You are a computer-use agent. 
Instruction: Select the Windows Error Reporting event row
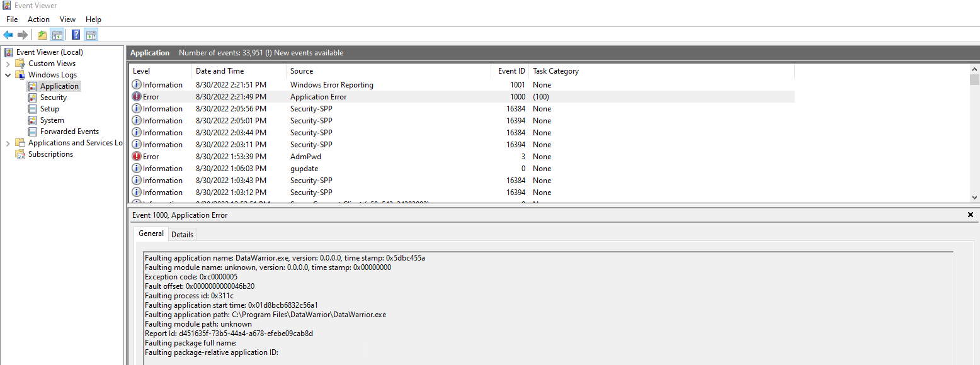pos(331,85)
